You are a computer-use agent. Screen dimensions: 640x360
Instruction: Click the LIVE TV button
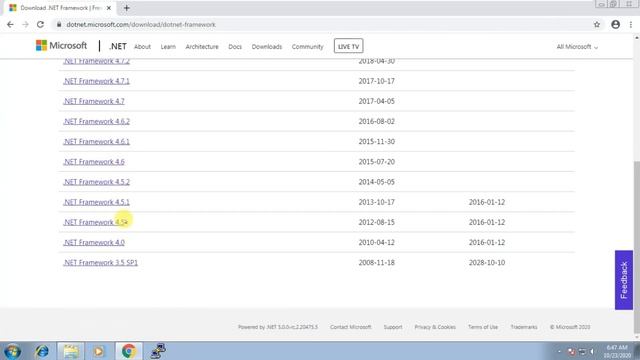[x=349, y=46]
